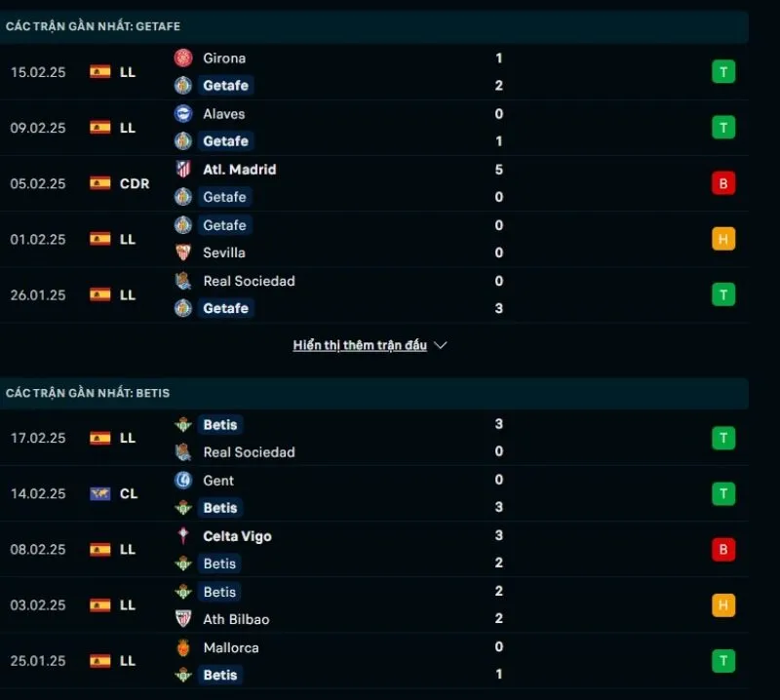Expand Hiển thị thêm trận đấu to show more matches
Image resolution: width=780 pixels, height=700 pixels.
[x=369, y=344]
